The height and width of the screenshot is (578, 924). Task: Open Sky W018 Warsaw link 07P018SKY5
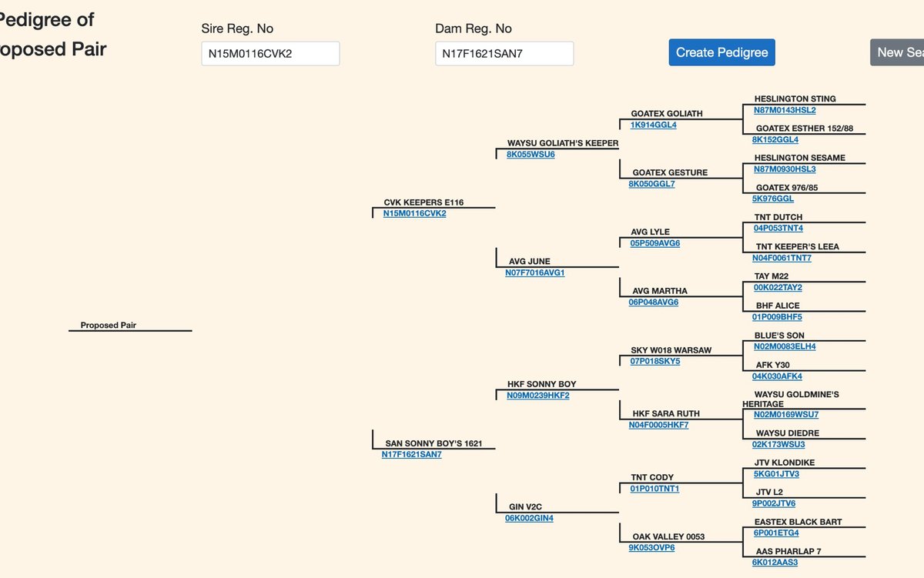[654, 361]
